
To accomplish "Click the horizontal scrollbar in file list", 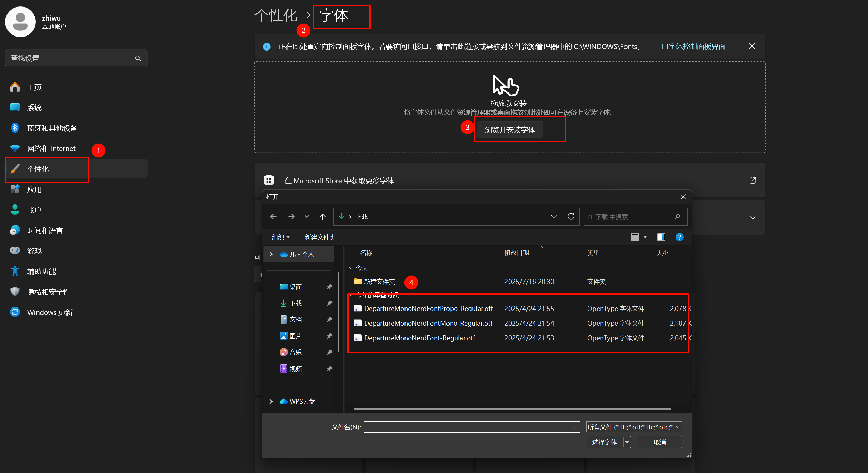I will (x=512, y=409).
